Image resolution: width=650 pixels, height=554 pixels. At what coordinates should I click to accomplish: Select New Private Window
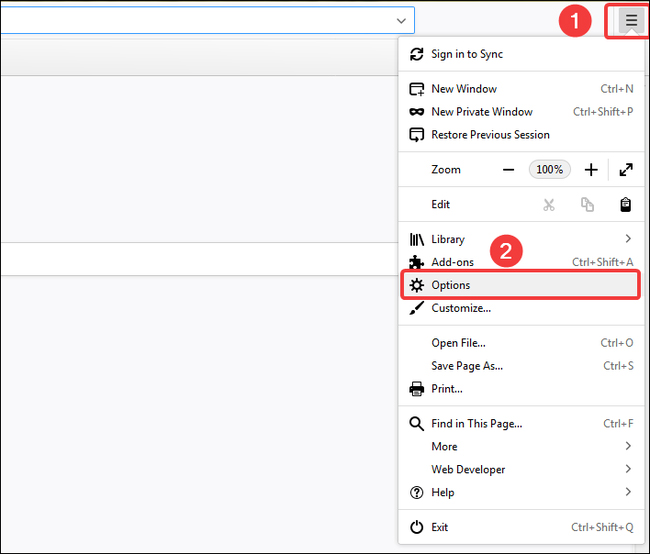coord(482,112)
